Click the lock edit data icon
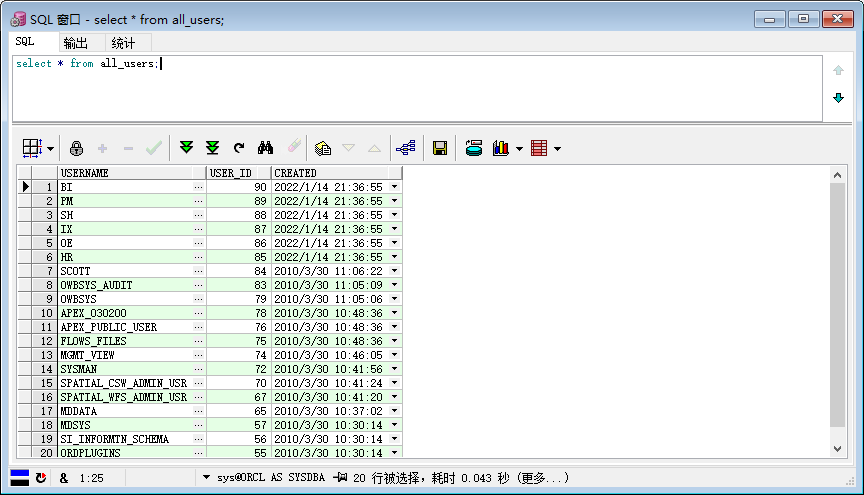The width and height of the screenshot is (864, 495). [x=77, y=148]
